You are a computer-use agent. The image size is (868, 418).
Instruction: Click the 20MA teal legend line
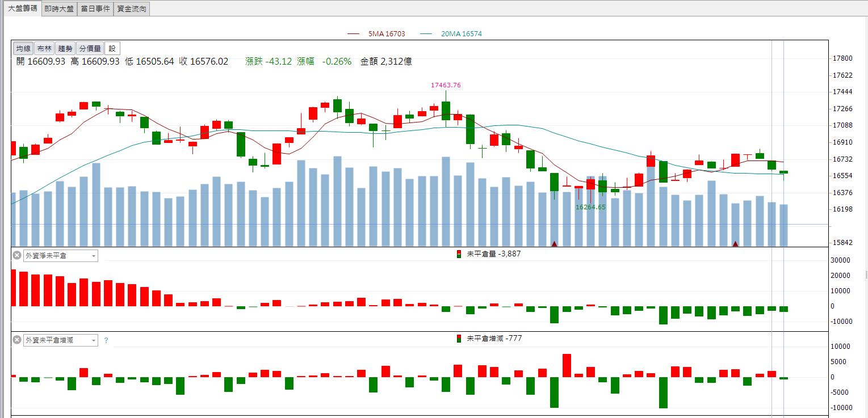coord(427,34)
